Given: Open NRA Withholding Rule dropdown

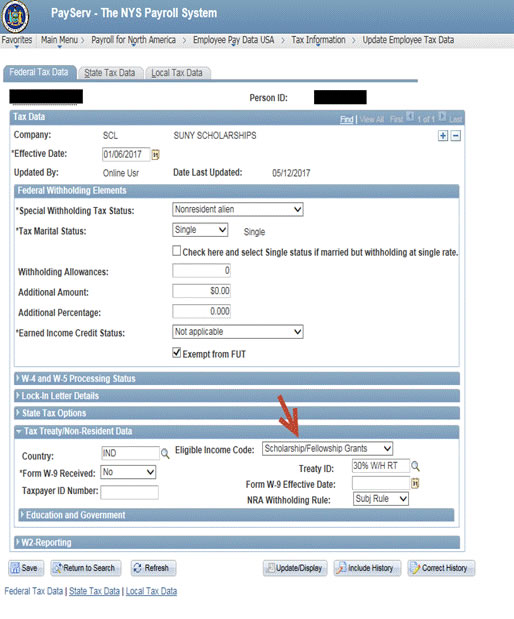Looking at the screenshot, I should click(381, 499).
